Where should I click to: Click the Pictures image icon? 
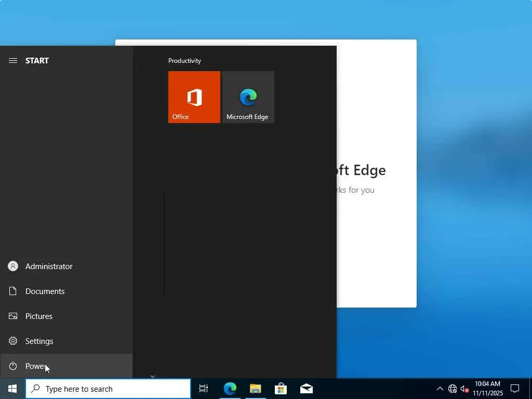13,316
